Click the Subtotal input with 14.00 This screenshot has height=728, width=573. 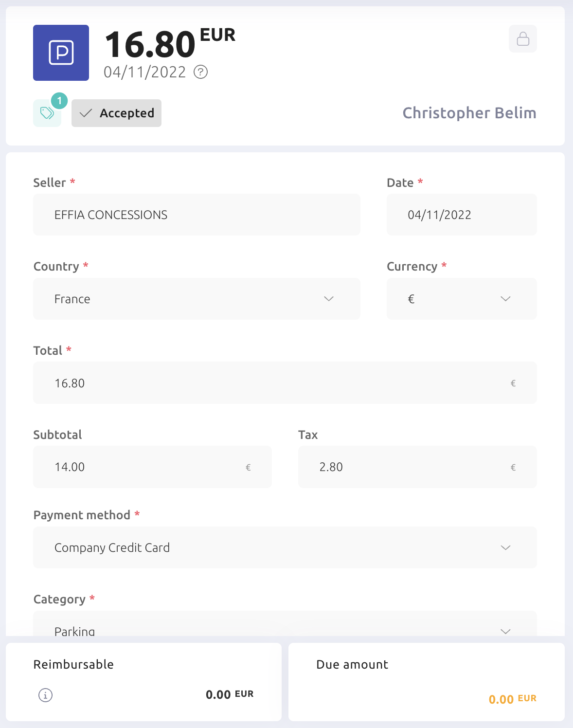pos(152,467)
